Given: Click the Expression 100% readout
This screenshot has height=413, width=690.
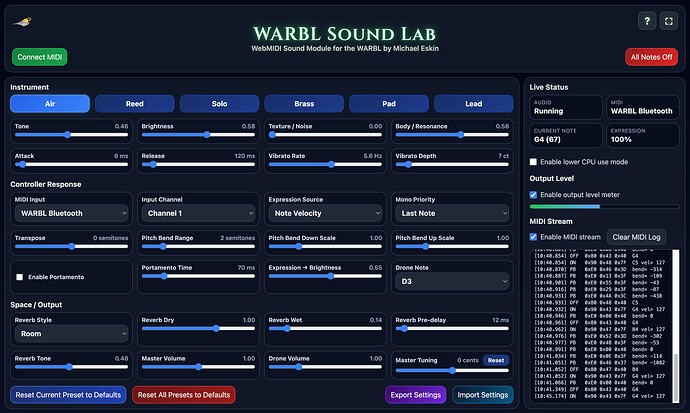Looking at the screenshot, I should tap(642, 135).
